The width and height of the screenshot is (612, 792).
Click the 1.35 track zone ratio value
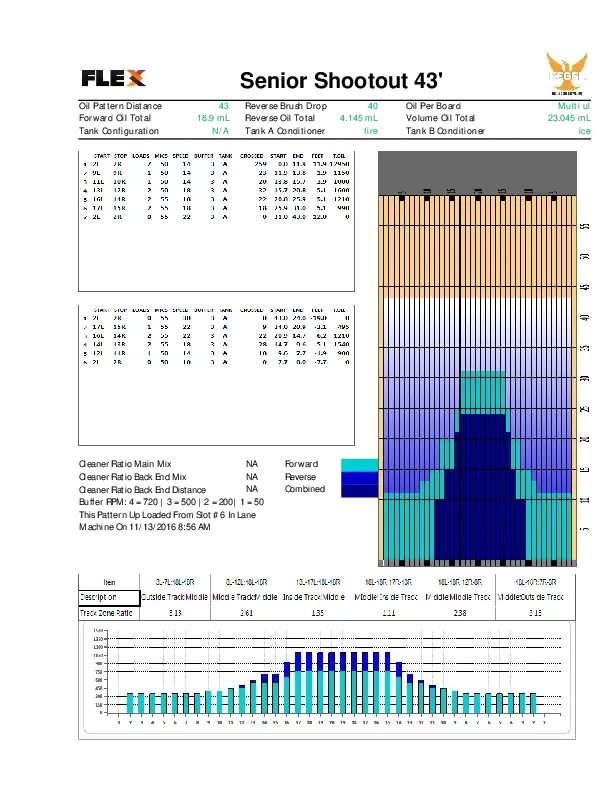[317, 612]
